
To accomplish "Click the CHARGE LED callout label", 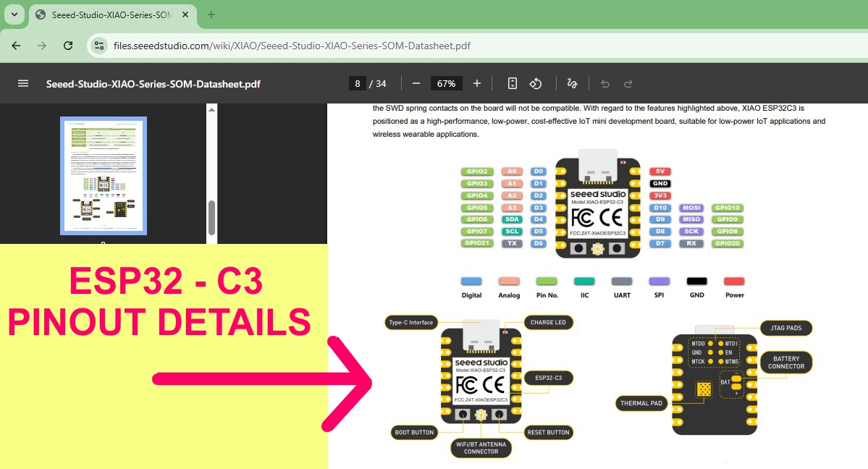I will (548, 322).
